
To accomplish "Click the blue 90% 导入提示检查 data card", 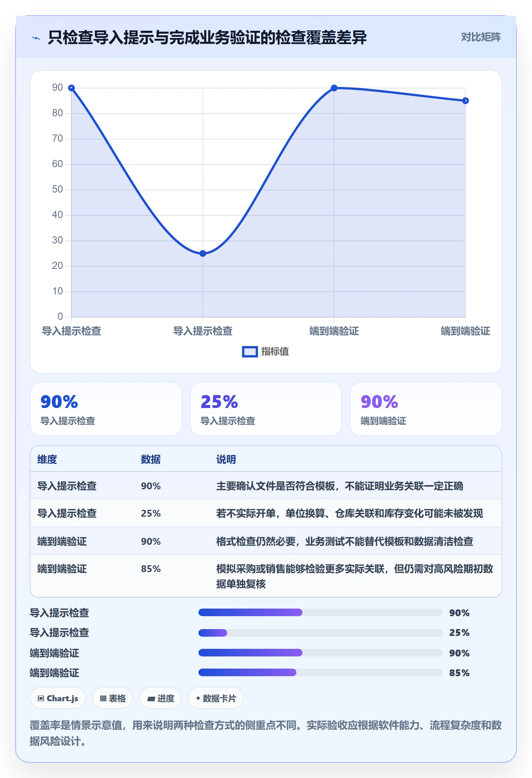I will click(x=106, y=409).
